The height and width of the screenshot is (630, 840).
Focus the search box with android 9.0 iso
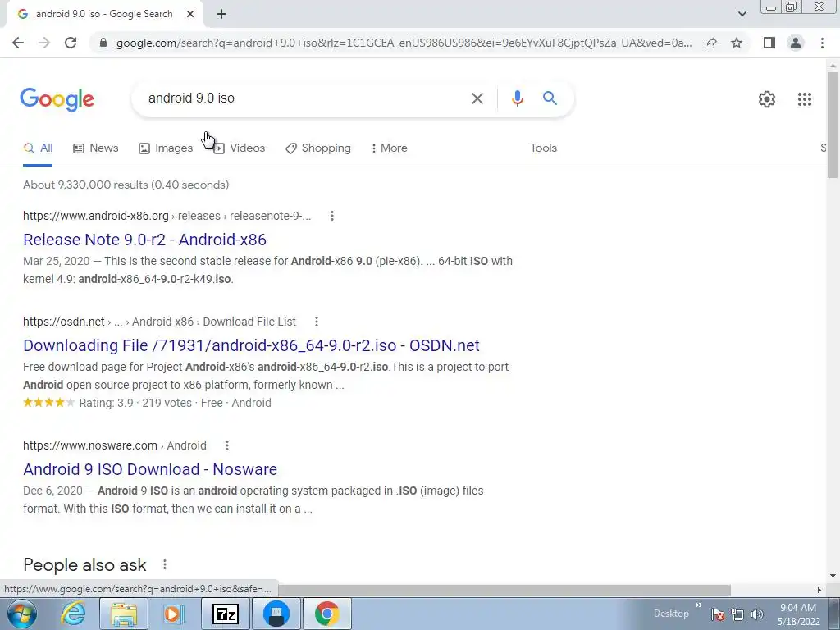305,98
